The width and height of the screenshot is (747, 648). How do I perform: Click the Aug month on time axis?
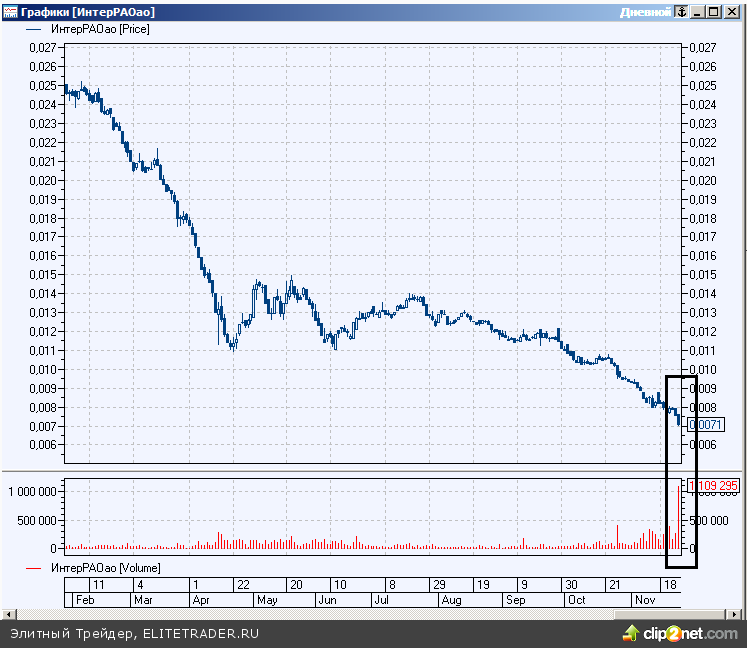click(451, 600)
